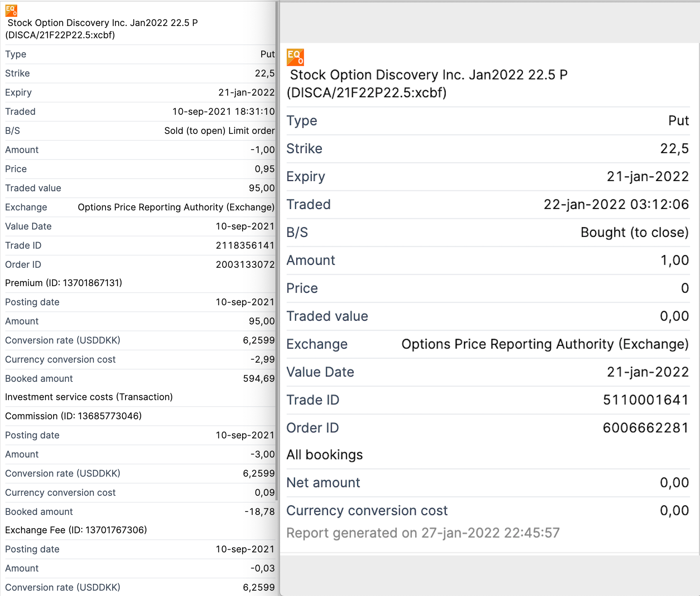This screenshot has width=700, height=596.
Task: Click 'Investment service costs (Transaction)' heading
Action: tap(89, 397)
